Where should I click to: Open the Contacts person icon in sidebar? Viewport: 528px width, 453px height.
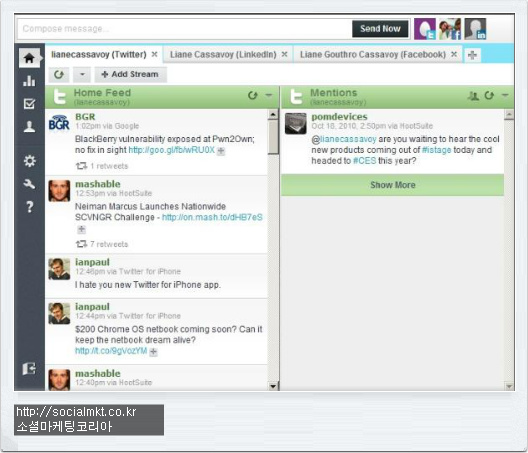[x=29, y=127]
